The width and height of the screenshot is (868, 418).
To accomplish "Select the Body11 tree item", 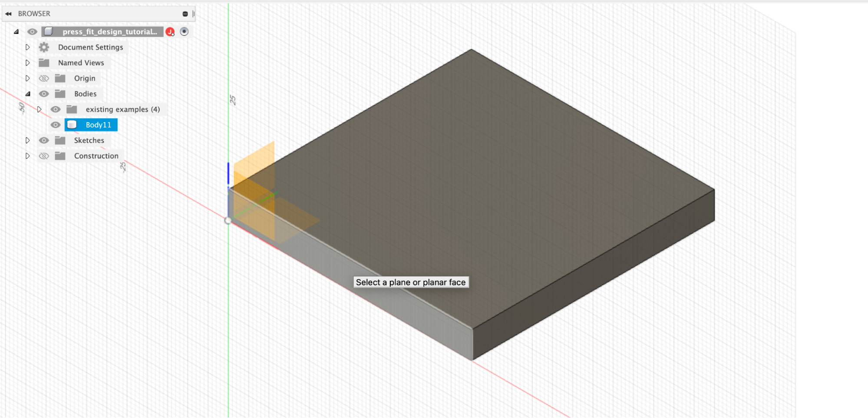I will click(91, 125).
